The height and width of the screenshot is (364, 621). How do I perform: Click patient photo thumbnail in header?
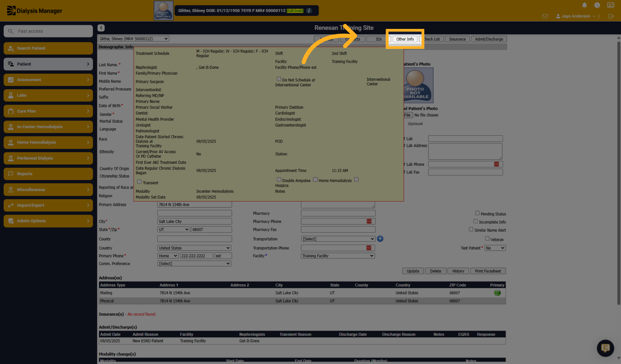[x=163, y=11]
